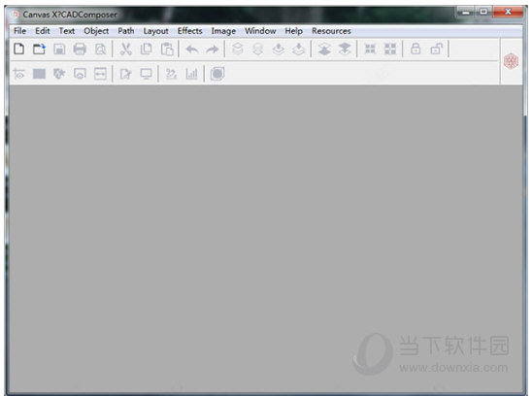Open the Image menu
The height and width of the screenshot is (396, 532).
point(223,31)
